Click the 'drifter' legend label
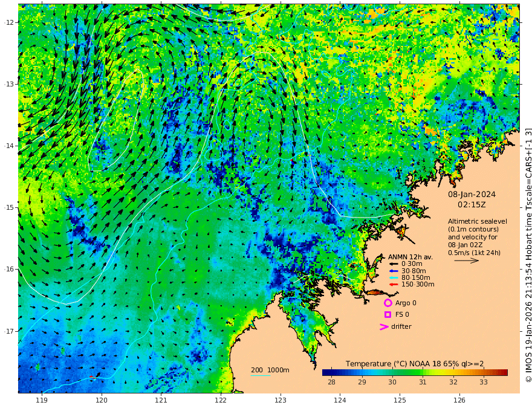 [x=401, y=326]
